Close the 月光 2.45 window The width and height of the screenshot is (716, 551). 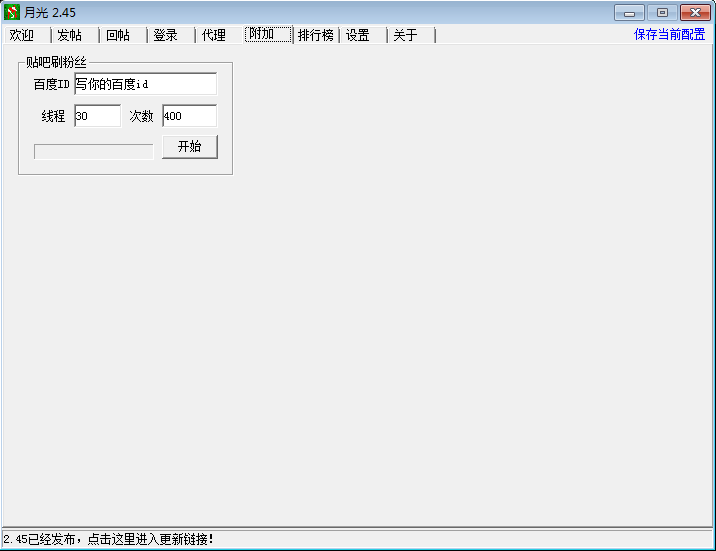pyautogui.click(x=694, y=13)
